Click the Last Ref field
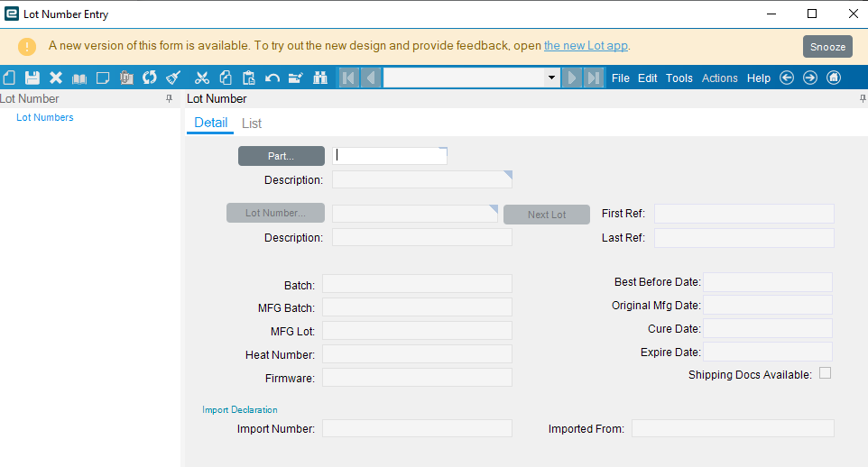This screenshot has width=868, height=467. coord(744,238)
